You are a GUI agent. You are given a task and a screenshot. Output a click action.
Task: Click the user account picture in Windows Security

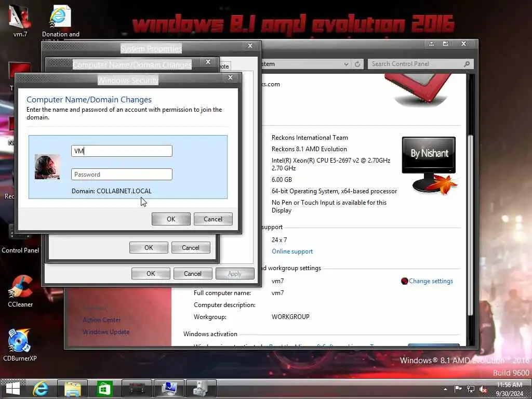(x=47, y=167)
